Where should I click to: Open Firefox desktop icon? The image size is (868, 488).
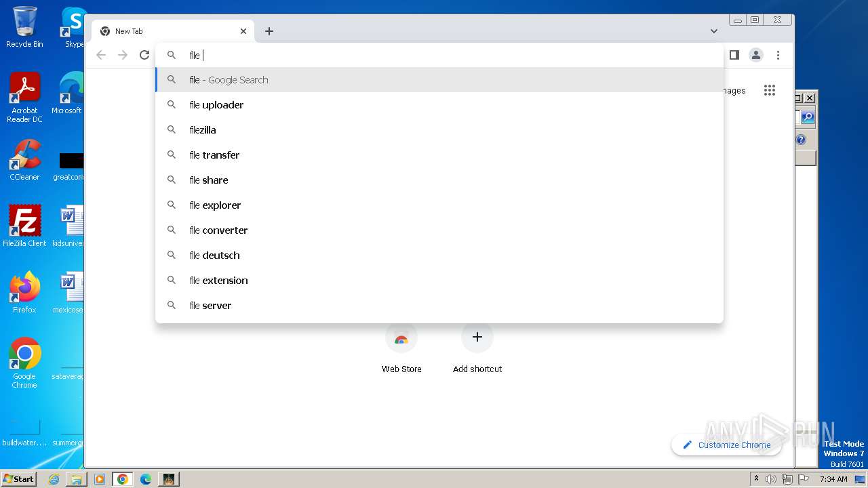click(24, 292)
